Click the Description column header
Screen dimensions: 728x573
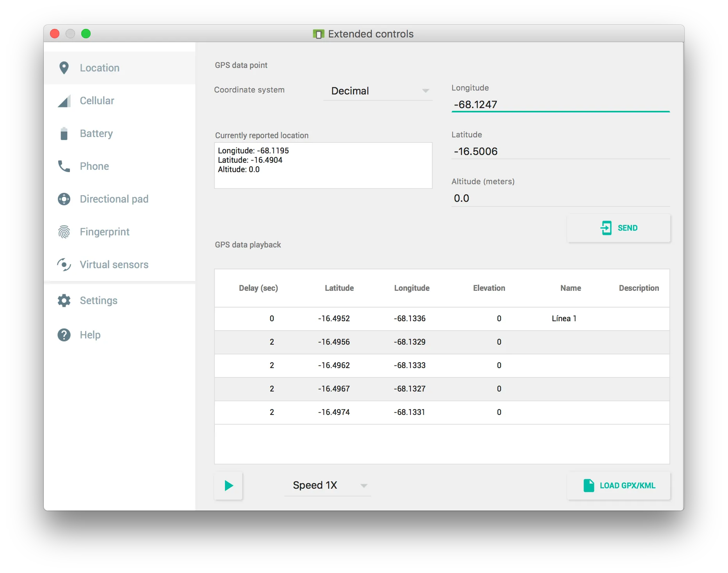click(639, 288)
